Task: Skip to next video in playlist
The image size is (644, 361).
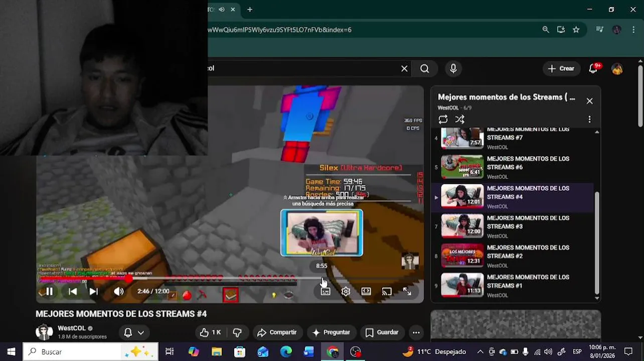Action: (x=93, y=291)
